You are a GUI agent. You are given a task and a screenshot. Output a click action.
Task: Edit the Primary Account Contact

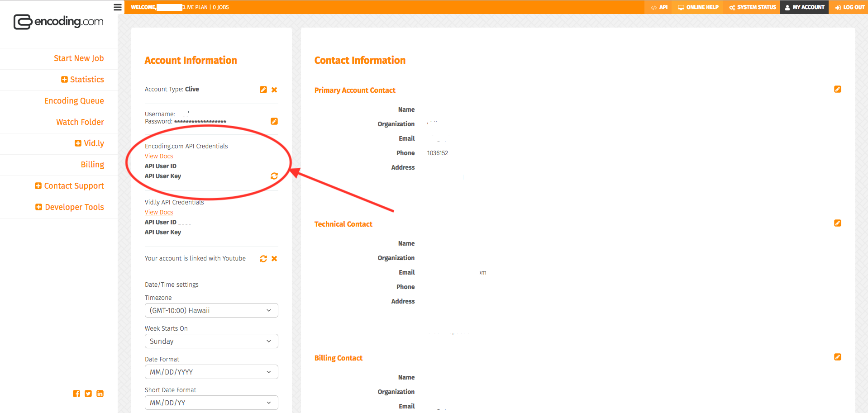(838, 89)
